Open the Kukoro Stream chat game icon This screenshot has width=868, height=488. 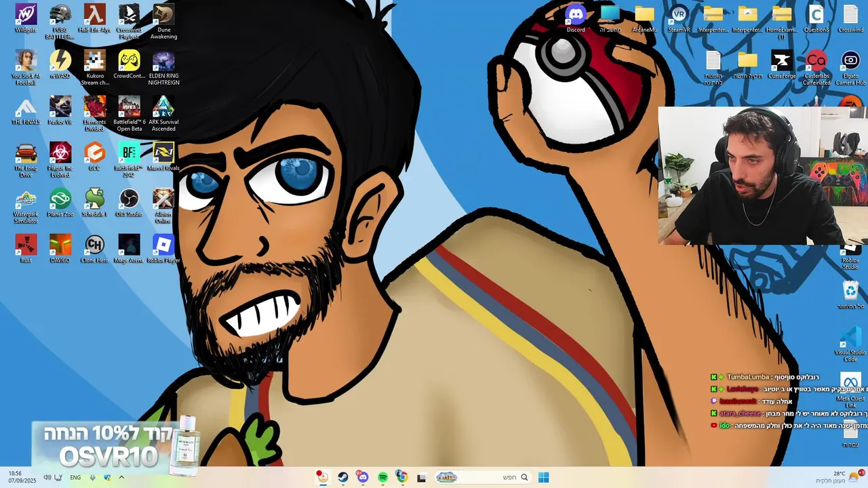(x=94, y=67)
